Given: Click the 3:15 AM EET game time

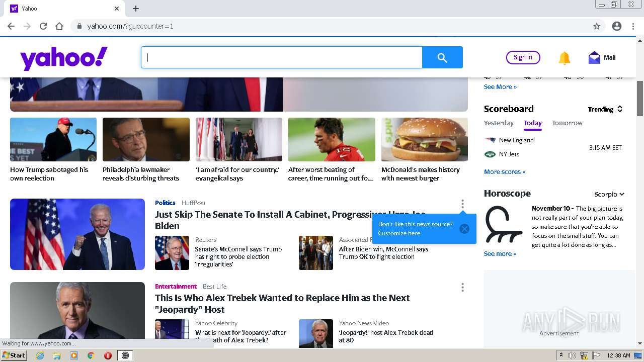Looking at the screenshot, I should click(x=605, y=148).
